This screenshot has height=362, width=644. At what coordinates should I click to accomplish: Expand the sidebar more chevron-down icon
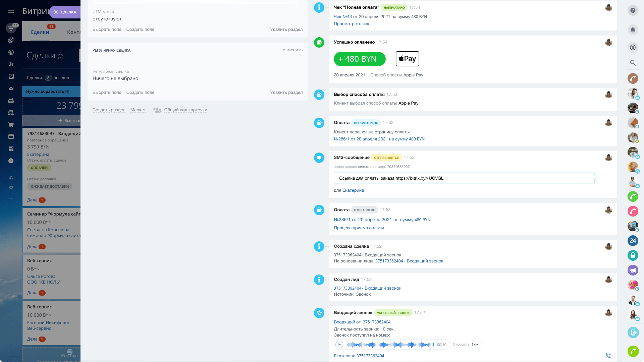tap(11, 161)
